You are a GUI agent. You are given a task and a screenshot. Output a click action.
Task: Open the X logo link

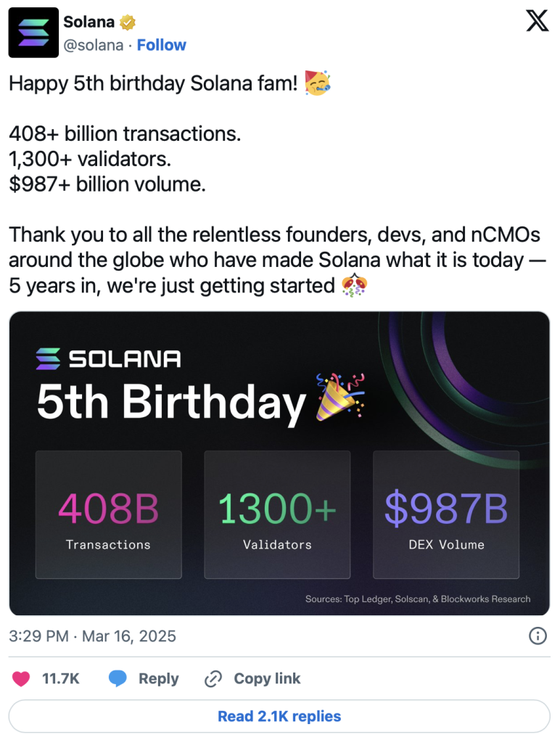point(538,21)
